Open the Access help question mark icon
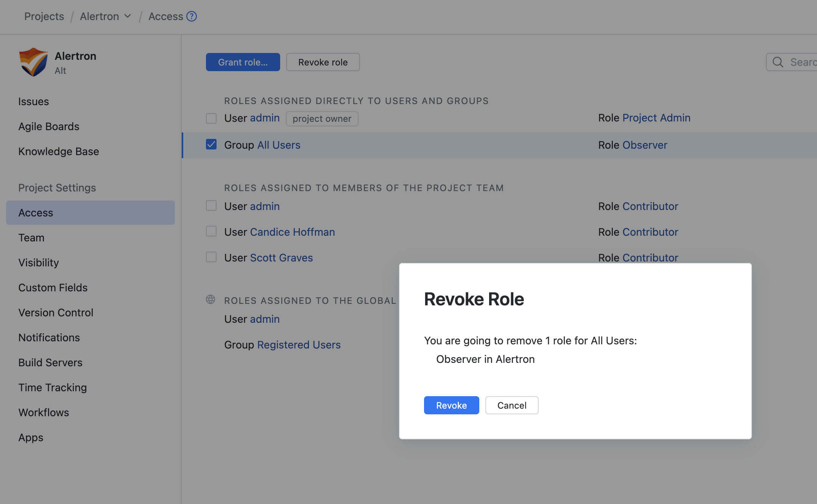Screen dimensions: 817x504 click(192, 16)
